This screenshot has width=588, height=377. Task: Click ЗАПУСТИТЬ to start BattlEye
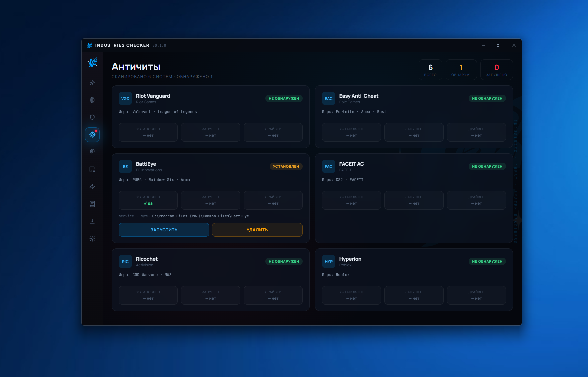164,230
